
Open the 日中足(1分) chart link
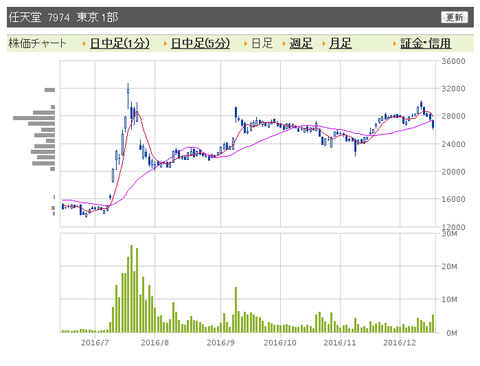(x=120, y=43)
